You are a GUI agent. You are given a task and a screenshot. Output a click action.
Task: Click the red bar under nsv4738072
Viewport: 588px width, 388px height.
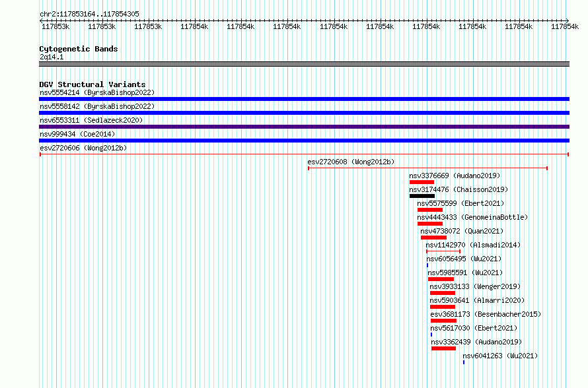click(433, 238)
